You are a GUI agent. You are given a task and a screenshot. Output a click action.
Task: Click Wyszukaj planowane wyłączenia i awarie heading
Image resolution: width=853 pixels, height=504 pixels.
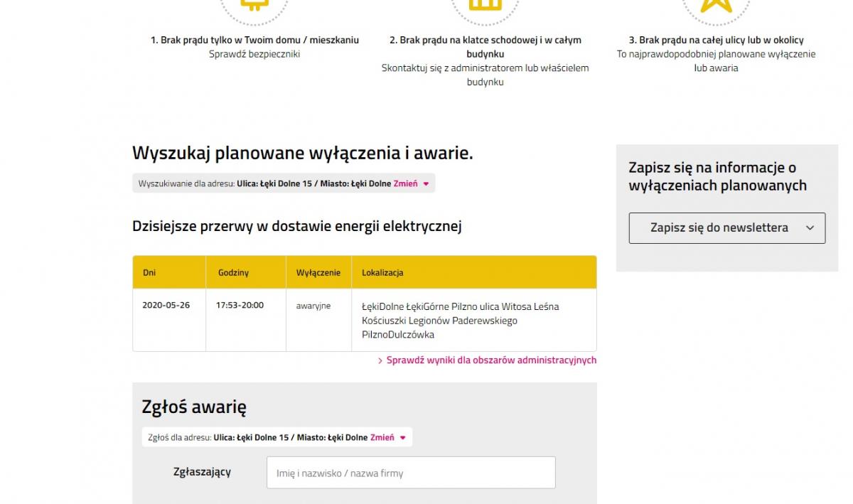tap(303, 153)
